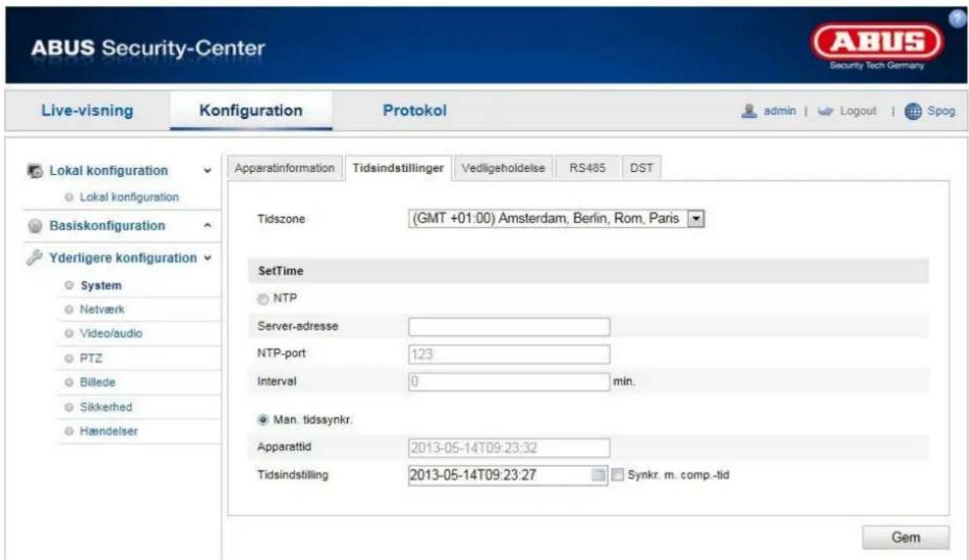Screen dimensions: 969x560
Task: Switch to the Konfiguration tab
Action: 251,111
